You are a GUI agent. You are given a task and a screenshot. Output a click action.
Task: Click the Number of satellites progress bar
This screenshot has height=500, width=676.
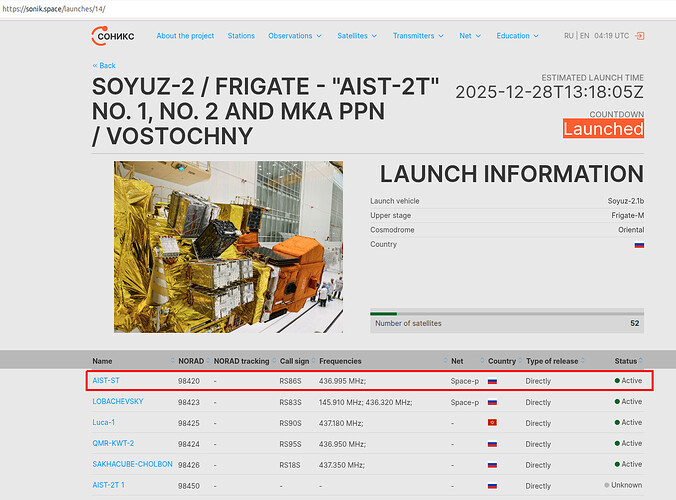[x=506, y=313]
